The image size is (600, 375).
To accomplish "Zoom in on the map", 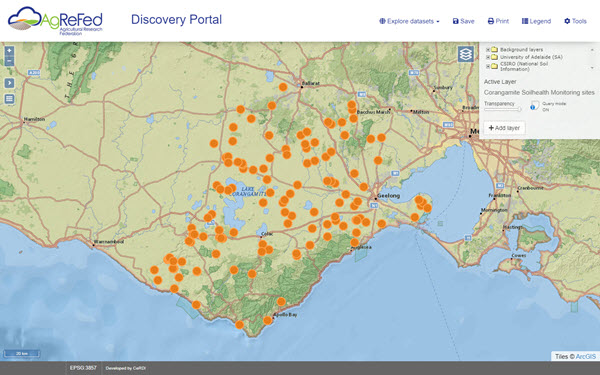I will click(9, 51).
